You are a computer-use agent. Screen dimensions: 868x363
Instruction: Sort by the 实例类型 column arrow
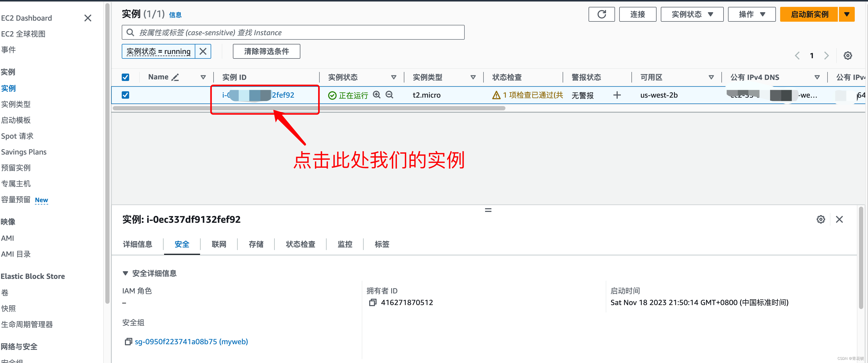(473, 77)
